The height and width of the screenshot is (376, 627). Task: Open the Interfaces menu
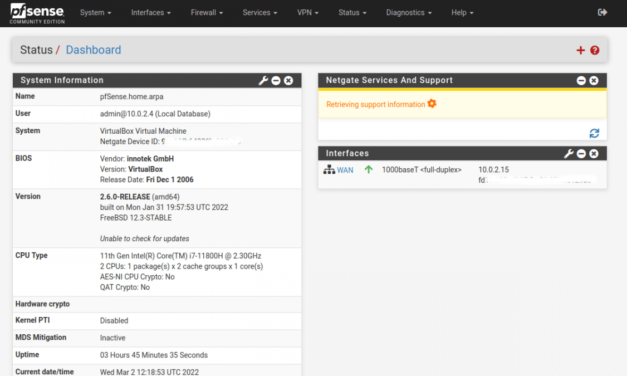tap(151, 13)
